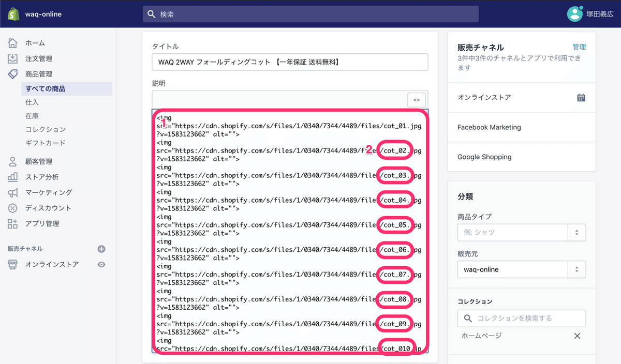
Task: Click the ホーム house icon
Action: click(x=13, y=43)
